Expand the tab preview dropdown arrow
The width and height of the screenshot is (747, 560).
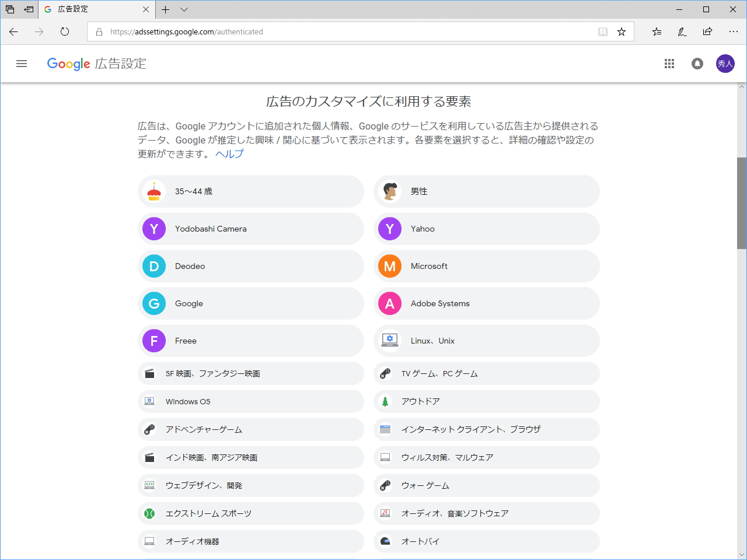point(184,9)
